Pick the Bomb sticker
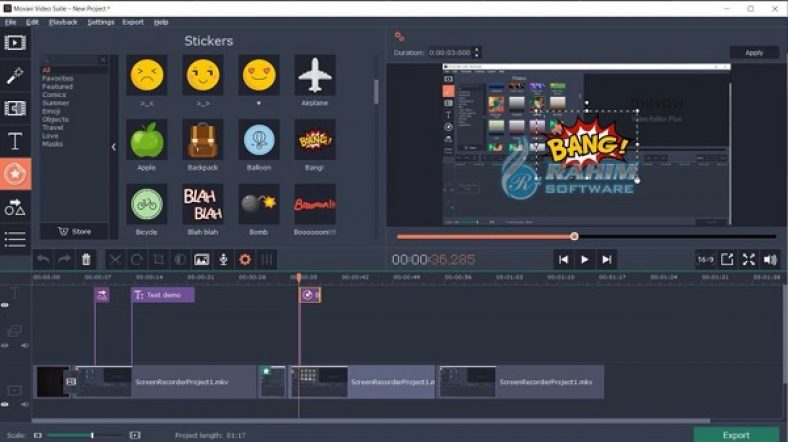This screenshot has height=442, width=788. tap(259, 204)
